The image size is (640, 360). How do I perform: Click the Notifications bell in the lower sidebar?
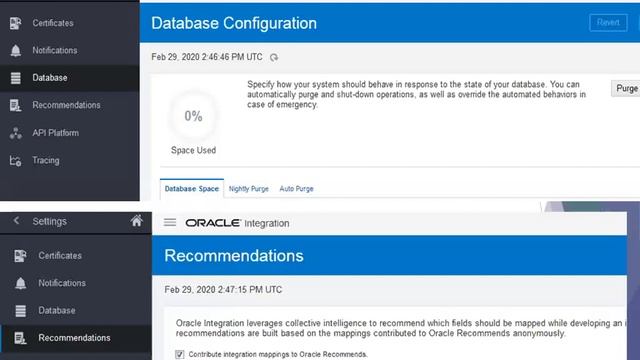coord(20,283)
